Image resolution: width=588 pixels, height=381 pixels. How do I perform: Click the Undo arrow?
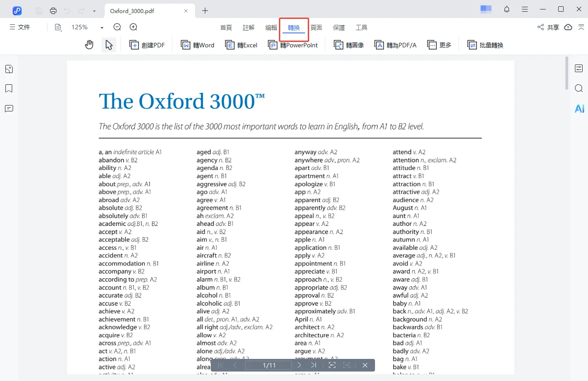click(67, 10)
